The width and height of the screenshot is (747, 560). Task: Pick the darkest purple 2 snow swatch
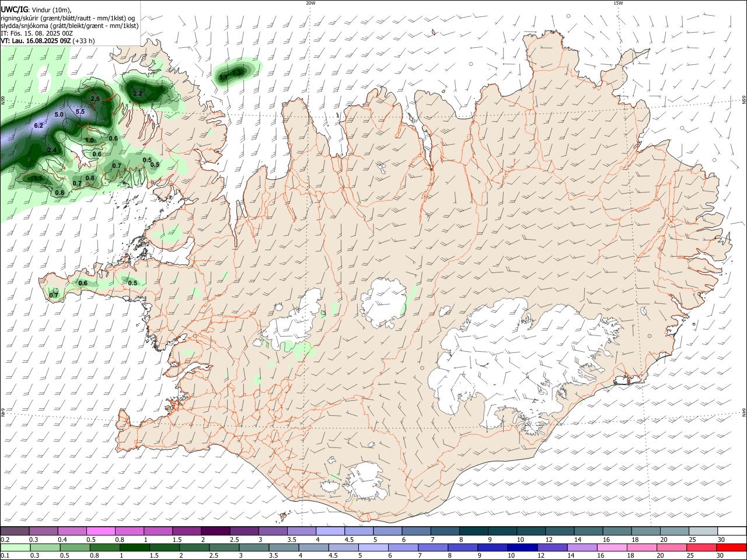click(215, 531)
